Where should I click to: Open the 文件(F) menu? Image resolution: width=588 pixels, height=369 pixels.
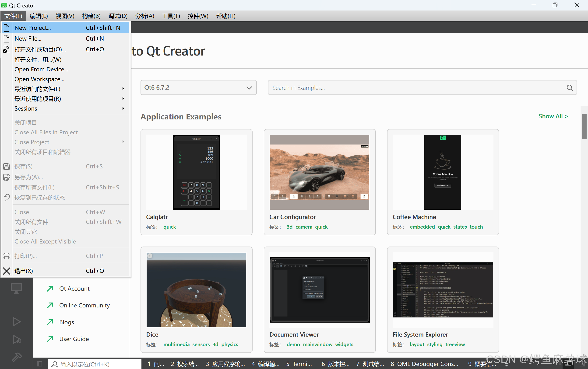tap(13, 16)
